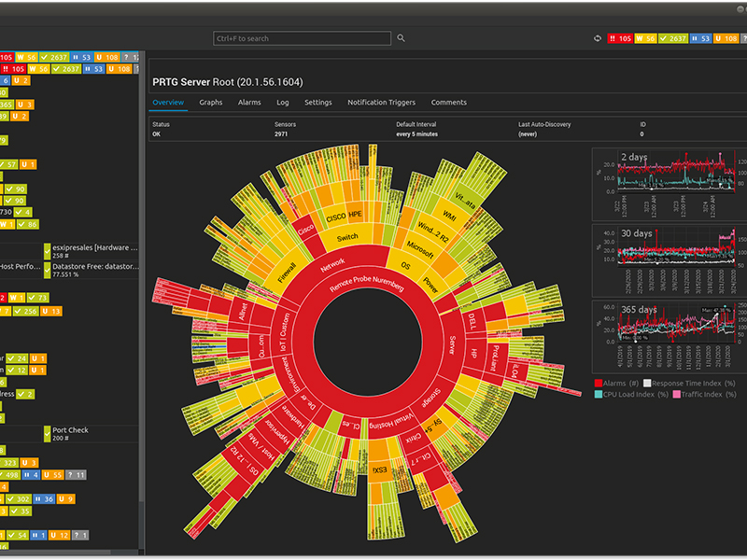This screenshot has width=747, height=560.
Task: Click the Alarms red legend swatch
Action: 599,384
